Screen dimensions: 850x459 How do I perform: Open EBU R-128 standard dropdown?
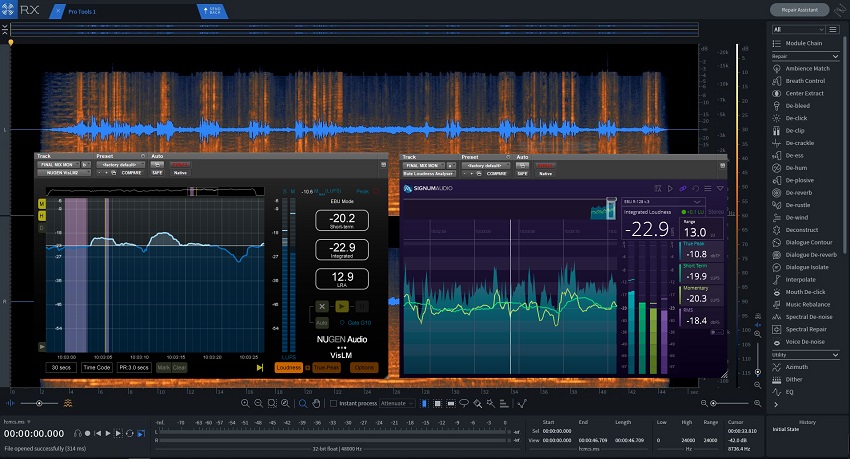pyautogui.click(x=662, y=202)
